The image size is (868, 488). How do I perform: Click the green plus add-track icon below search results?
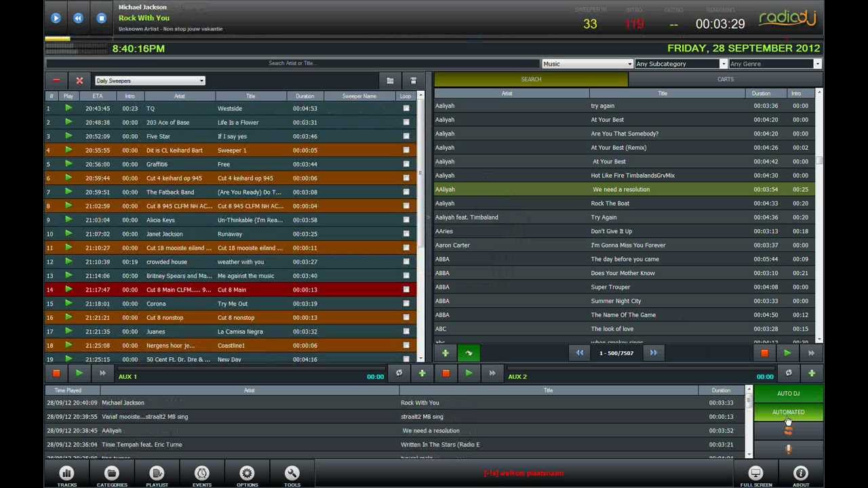(446, 353)
